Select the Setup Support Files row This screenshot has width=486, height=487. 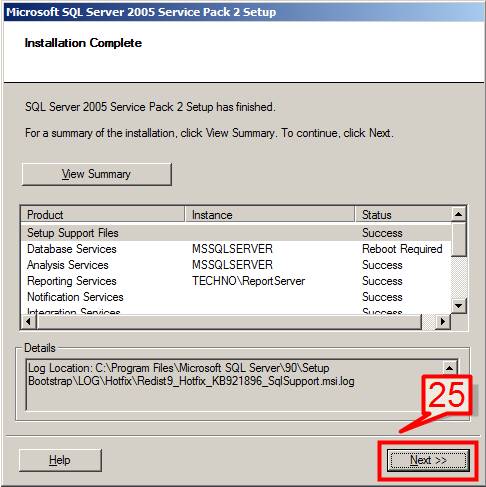click(x=236, y=233)
